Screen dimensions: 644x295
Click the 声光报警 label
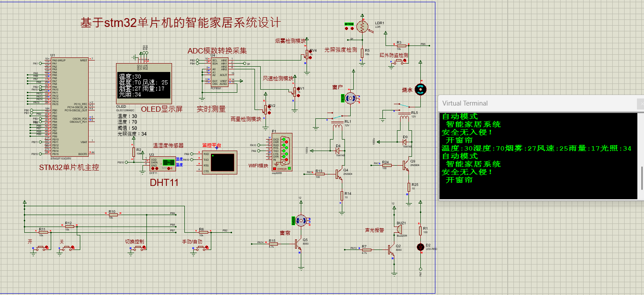374,230
